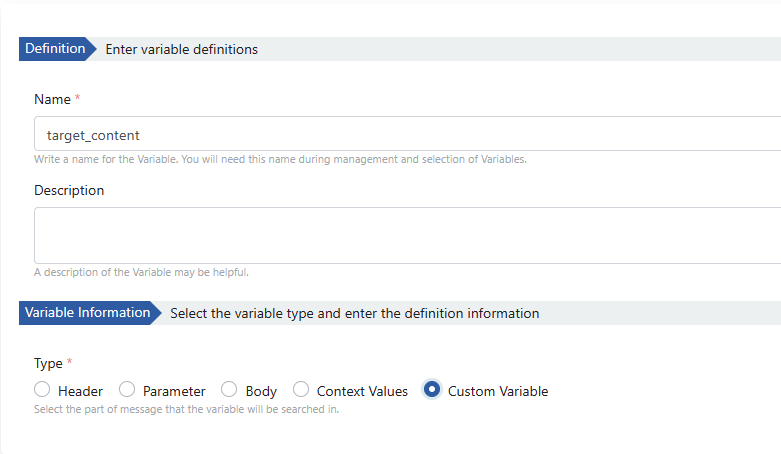Click the Name field label
This screenshot has height=454, width=781.
(52, 100)
